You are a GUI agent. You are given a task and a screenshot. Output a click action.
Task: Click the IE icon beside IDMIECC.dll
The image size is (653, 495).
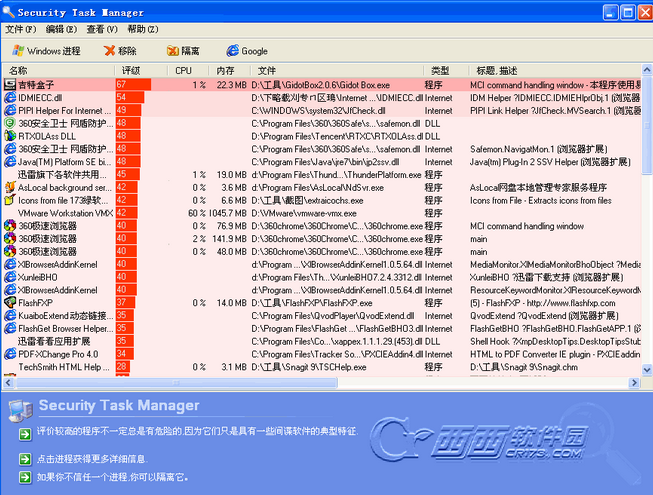point(10,98)
